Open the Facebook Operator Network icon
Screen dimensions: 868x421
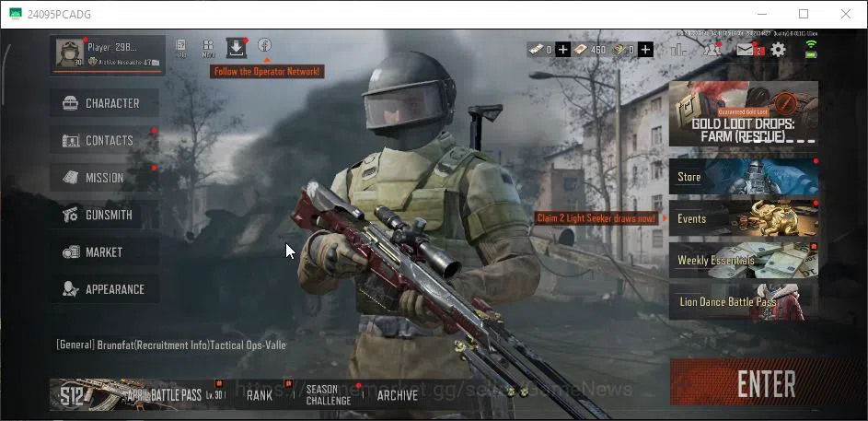pyautogui.click(x=264, y=45)
